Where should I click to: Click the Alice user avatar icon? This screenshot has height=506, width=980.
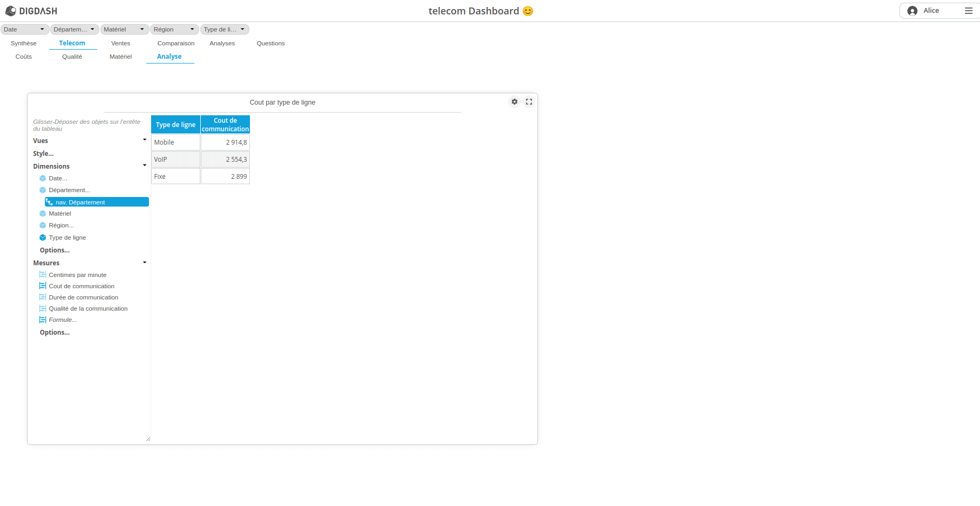tap(912, 11)
